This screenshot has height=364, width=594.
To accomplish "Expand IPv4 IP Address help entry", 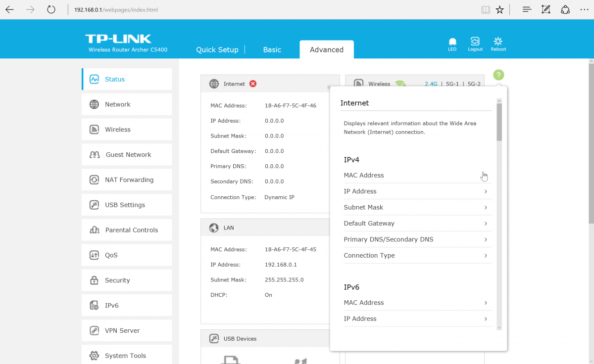I will coord(415,191).
